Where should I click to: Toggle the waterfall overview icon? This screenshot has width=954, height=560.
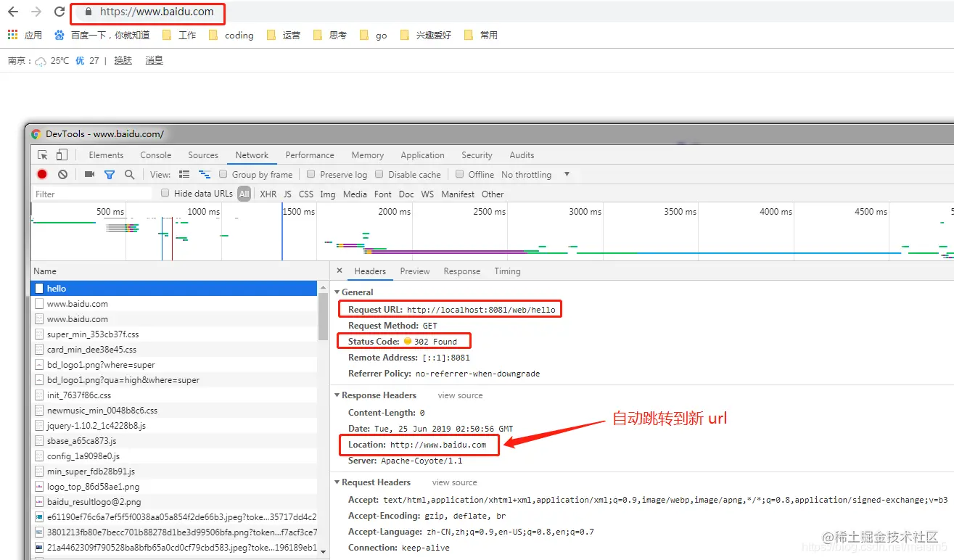click(x=205, y=175)
